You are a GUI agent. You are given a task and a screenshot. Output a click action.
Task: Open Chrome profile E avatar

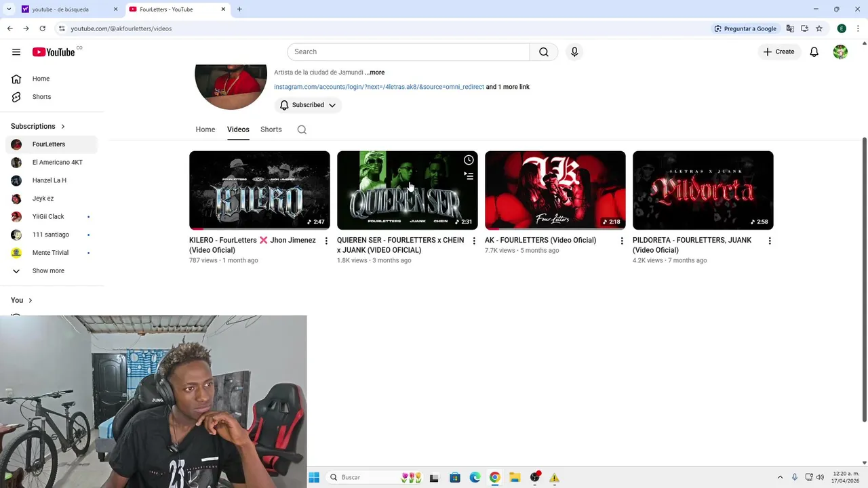click(842, 28)
